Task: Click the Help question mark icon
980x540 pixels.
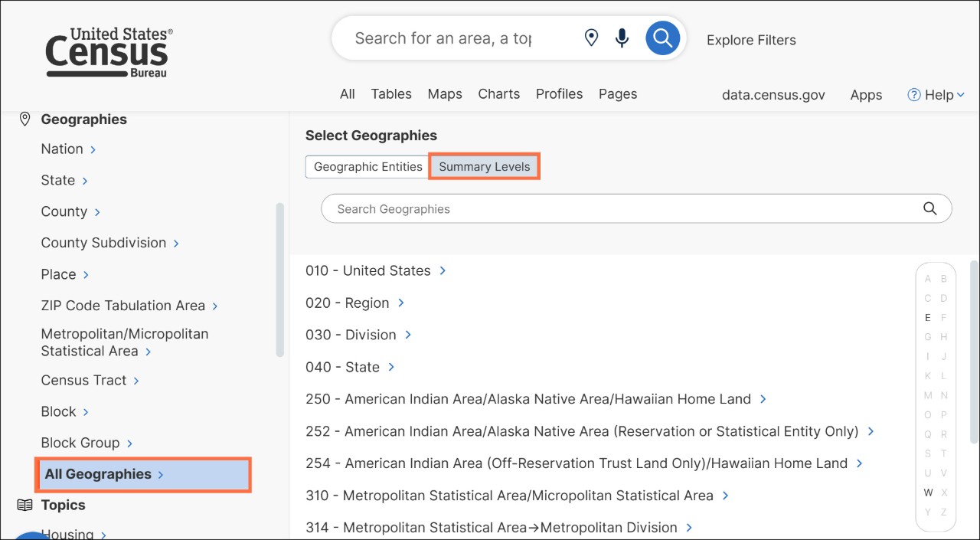Action: (x=913, y=94)
